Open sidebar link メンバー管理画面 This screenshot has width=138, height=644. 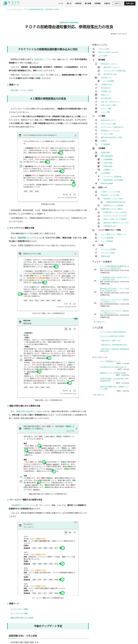click(107, 238)
